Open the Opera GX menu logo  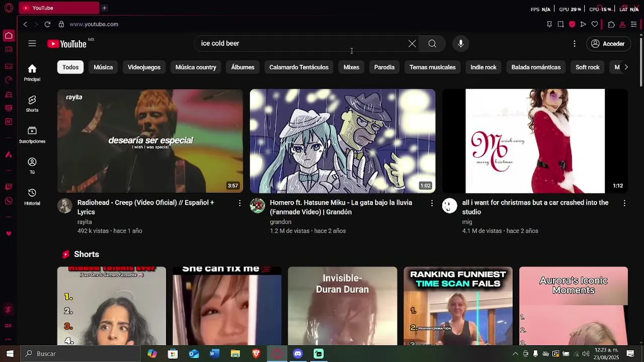[x=9, y=8]
